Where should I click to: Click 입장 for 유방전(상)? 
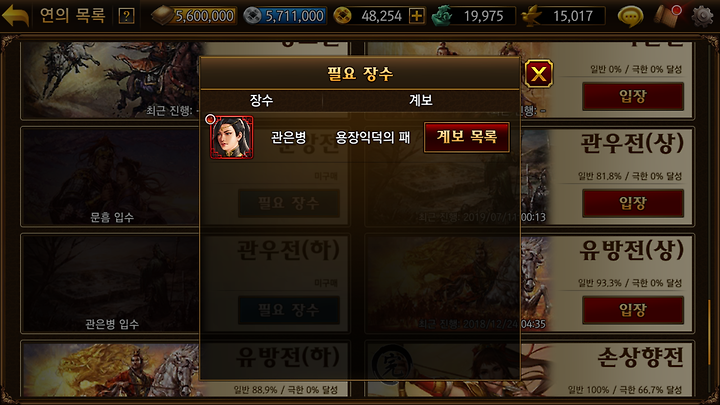633,310
